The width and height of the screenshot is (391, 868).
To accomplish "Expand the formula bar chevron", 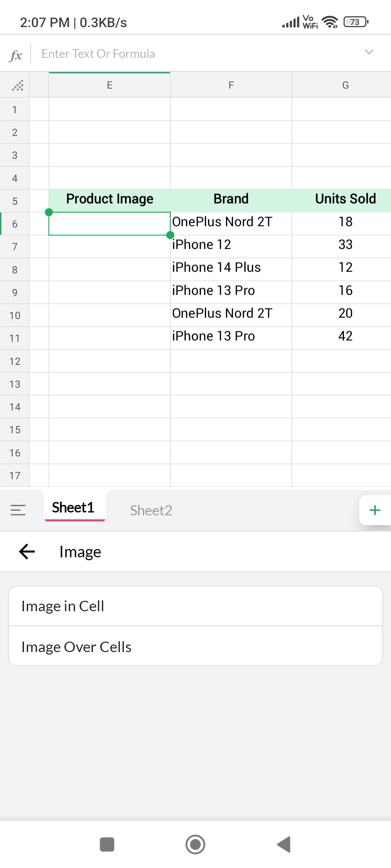I will pyautogui.click(x=369, y=52).
